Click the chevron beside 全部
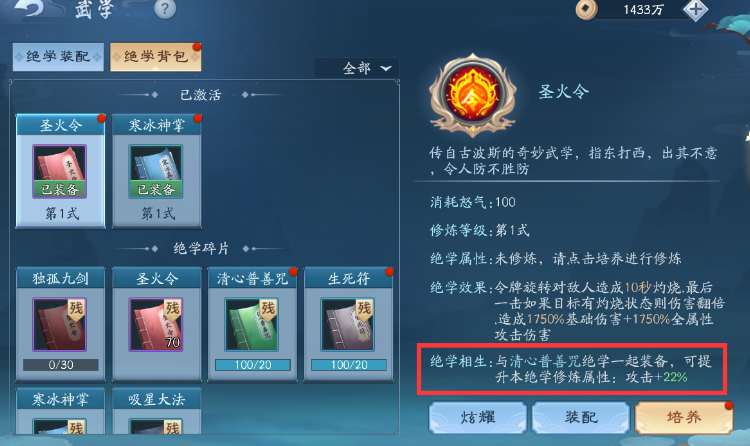Viewport: 750px width, 446px height. [386, 68]
